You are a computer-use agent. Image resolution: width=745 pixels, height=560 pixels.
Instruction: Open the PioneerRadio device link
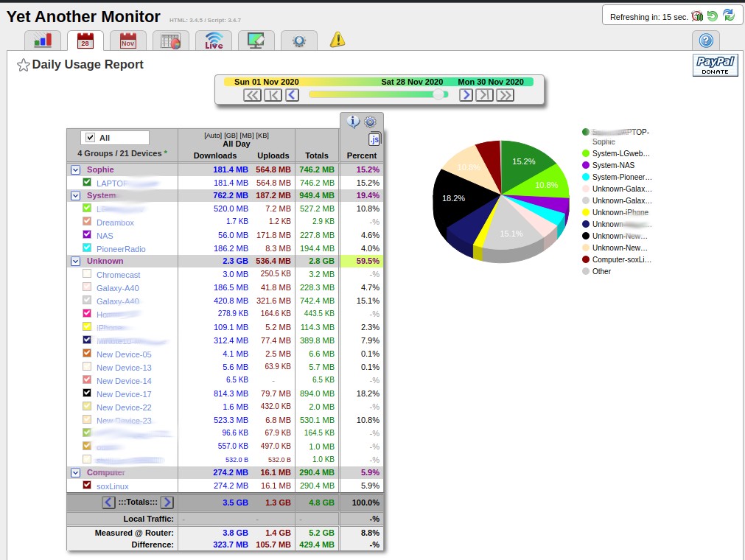click(121, 249)
